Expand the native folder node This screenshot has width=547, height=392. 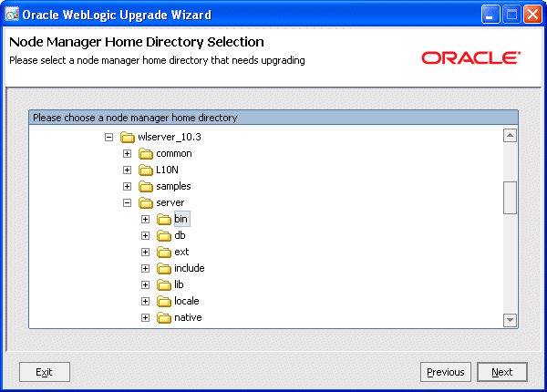click(x=145, y=317)
